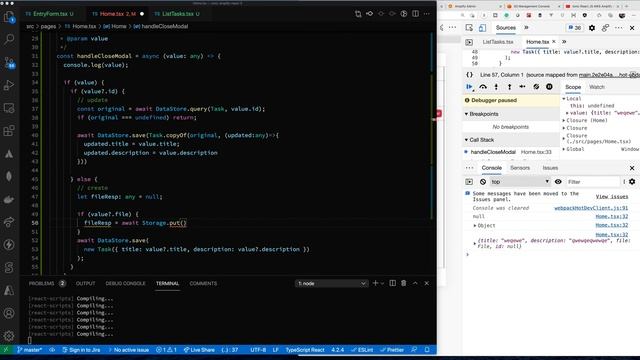The width and height of the screenshot is (640, 360).
Task: Open the Issues drawer tab
Action: 550,168
